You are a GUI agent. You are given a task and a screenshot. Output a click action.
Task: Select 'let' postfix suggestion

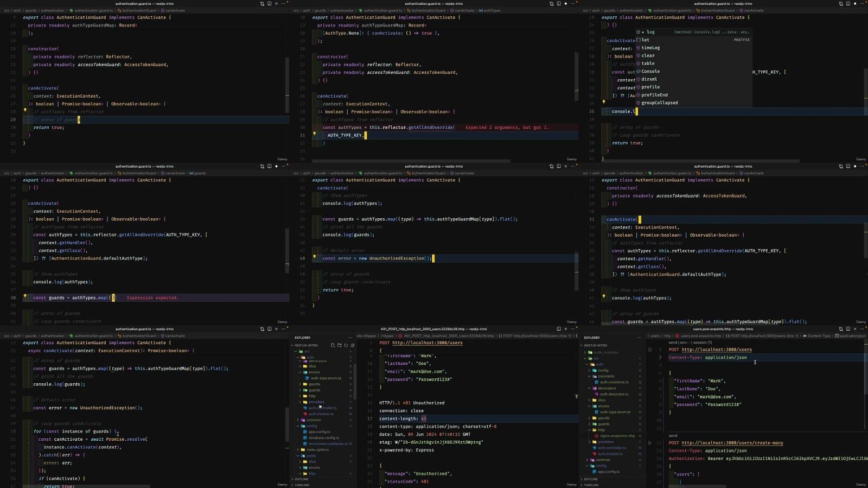(693, 40)
